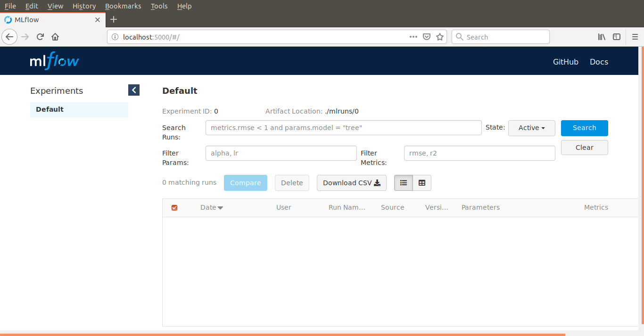Open the browser home page
Viewport: 644px width, 336px height.
coord(55,37)
